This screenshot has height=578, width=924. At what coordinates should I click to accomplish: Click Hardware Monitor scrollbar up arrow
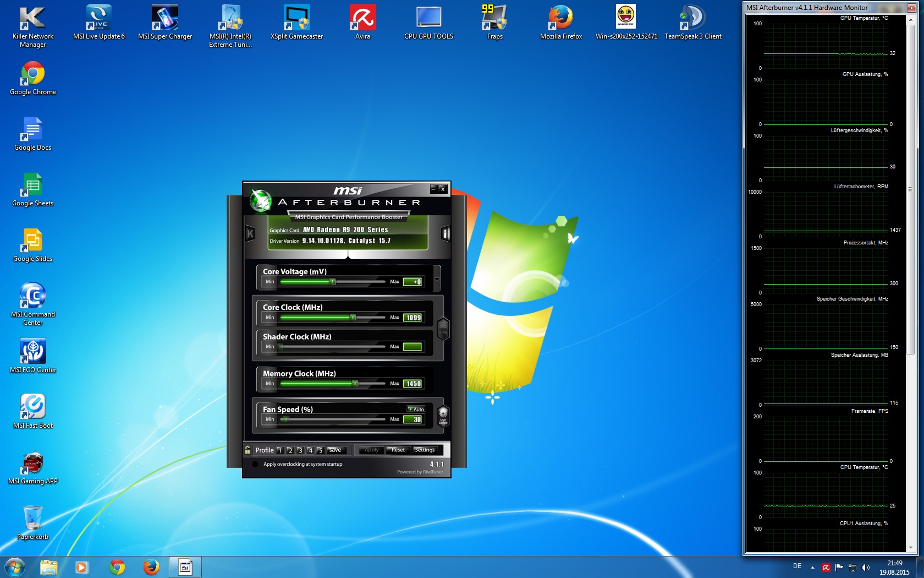[910, 19]
